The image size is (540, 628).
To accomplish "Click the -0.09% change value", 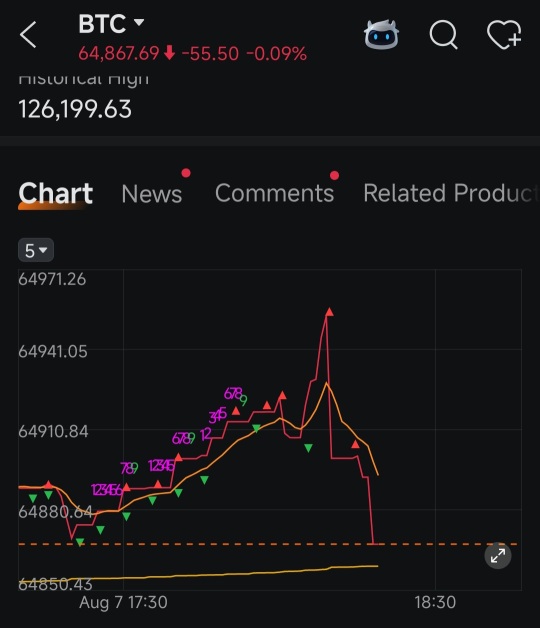I will click(276, 53).
